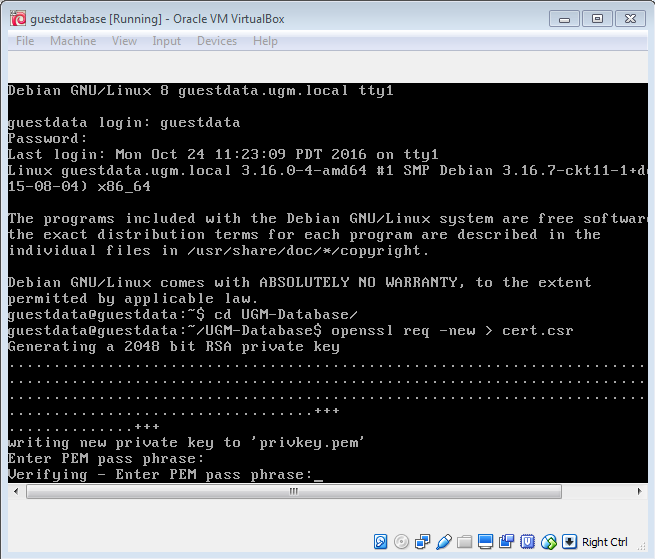Open the Devices menu
This screenshot has height=559, width=655.
tap(217, 41)
